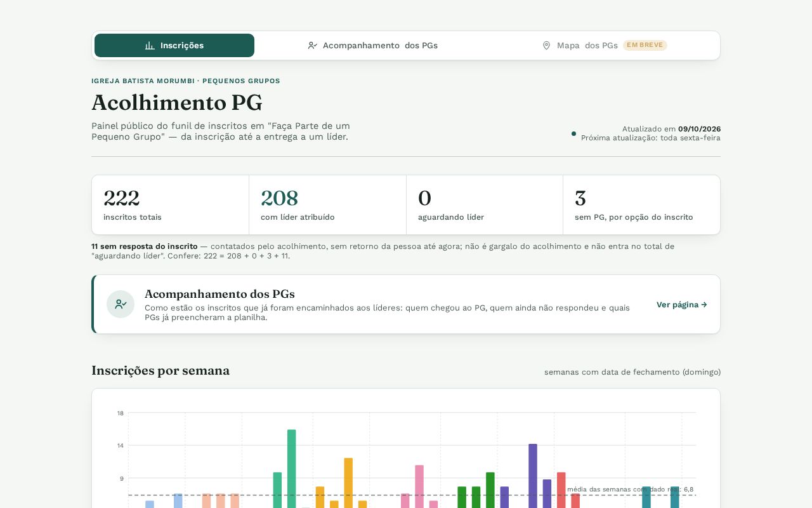Follow the Ver página link

682,305
